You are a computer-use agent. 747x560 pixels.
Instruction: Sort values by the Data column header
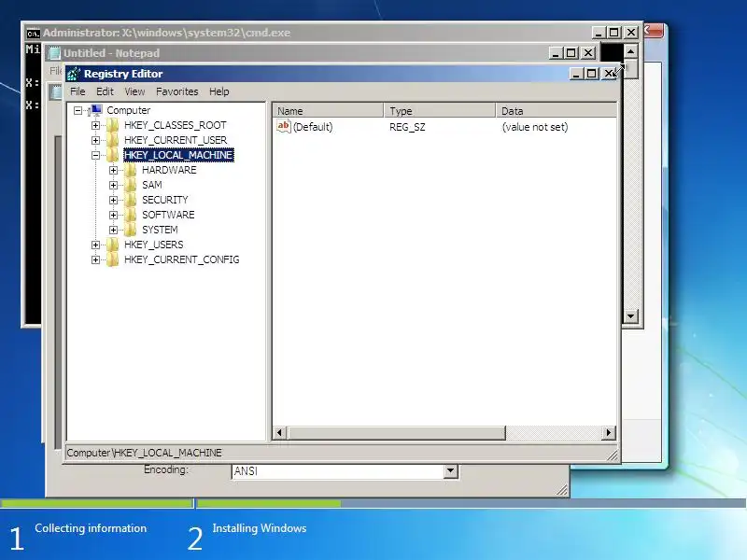pyautogui.click(x=557, y=111)
